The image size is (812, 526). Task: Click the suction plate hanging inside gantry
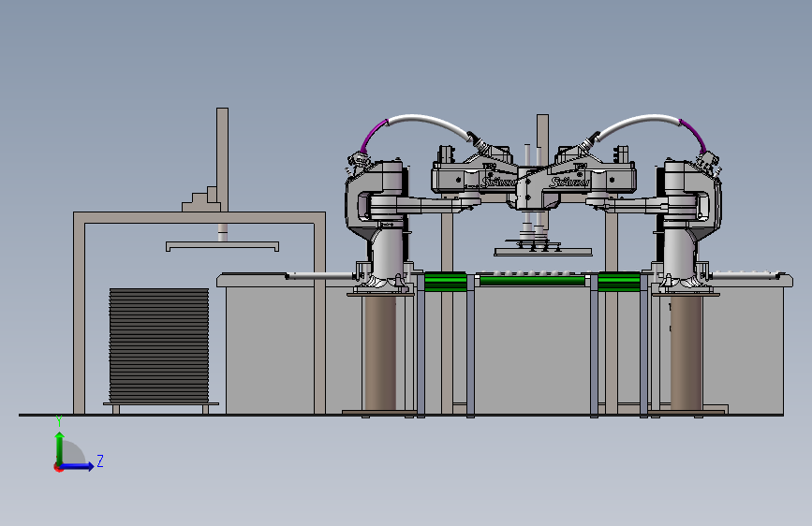pyautogui.click(x=222, y=245)
